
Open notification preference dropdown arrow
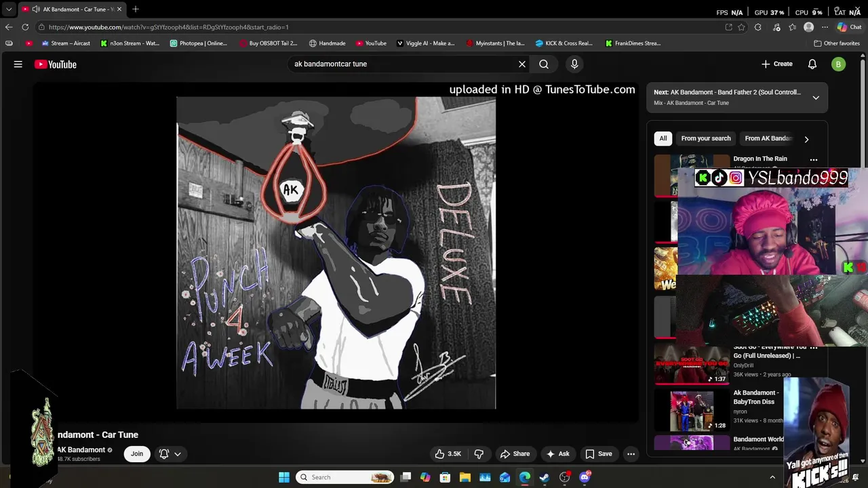[x=178, y=453]
